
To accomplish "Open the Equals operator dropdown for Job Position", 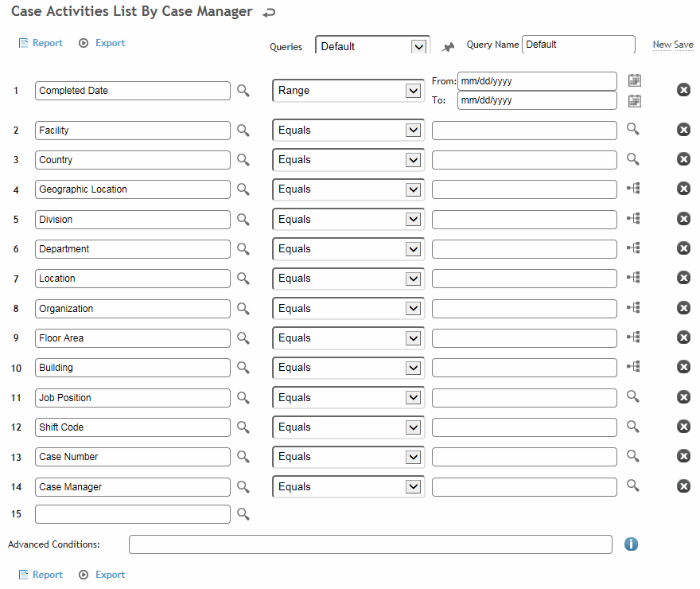I will coord(348,397).
